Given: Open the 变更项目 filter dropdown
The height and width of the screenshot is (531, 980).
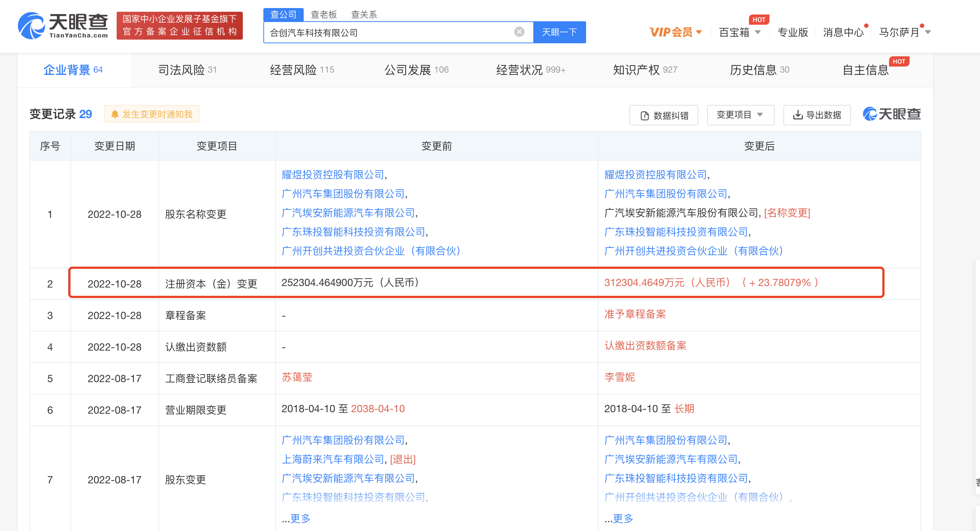Looking at the screenshot, I should click(x=741, y=115).
